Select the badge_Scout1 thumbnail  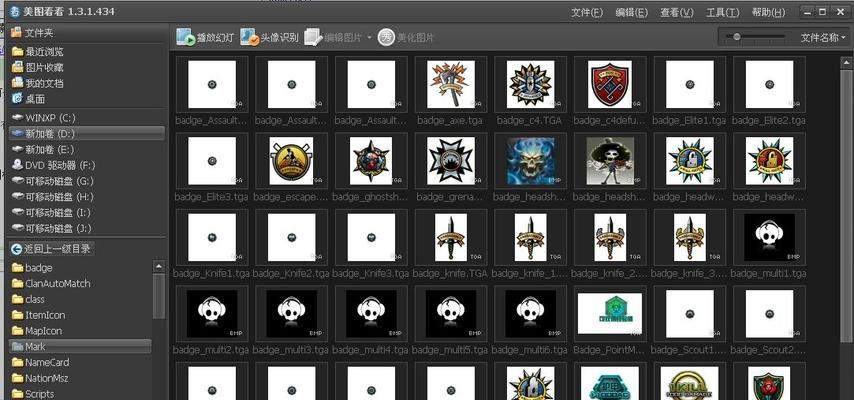coord(690,313)
